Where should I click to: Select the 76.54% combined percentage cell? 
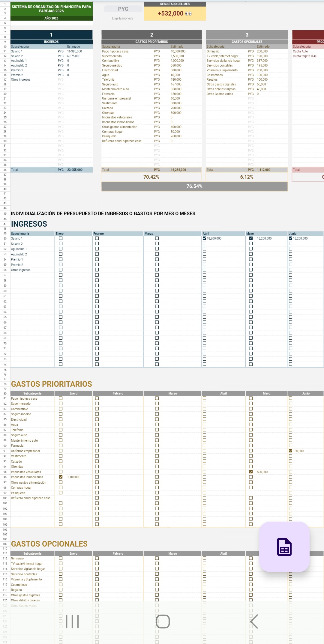pos(194,186)
